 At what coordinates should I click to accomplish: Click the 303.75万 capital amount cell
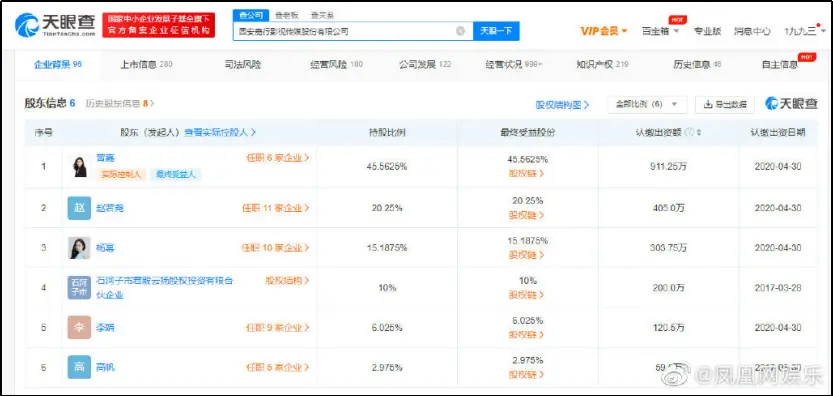pyautogui.click(x=668, y=248)
